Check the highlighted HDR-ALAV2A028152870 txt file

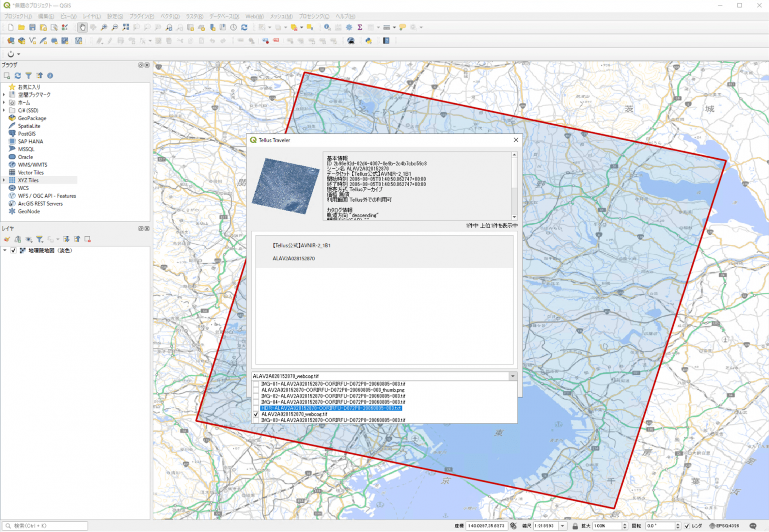tap(256, 408)
